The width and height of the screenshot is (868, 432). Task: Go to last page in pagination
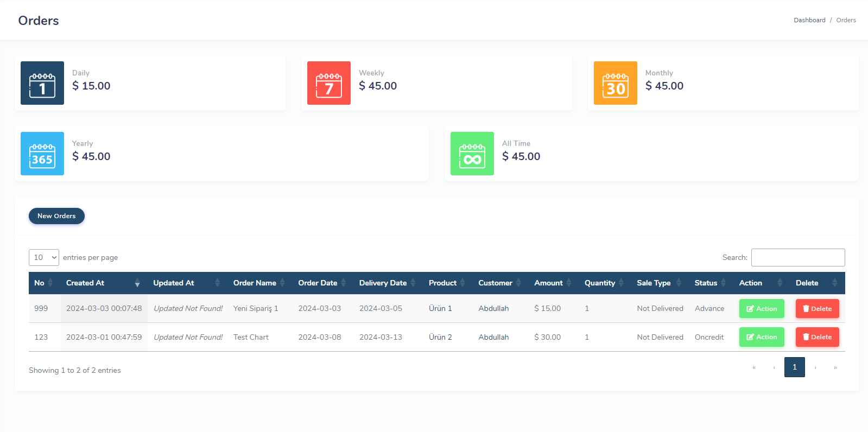835,367
